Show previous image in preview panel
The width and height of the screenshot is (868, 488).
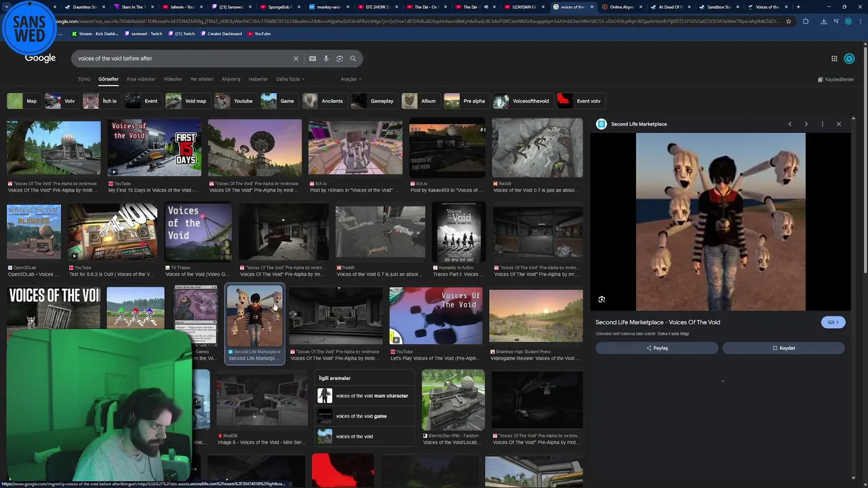click(790, 124)
